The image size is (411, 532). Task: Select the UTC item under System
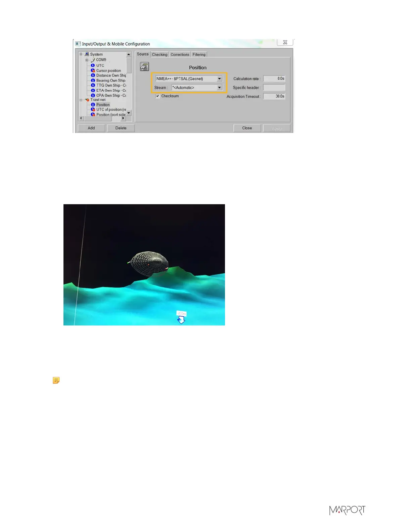click(100, 65)
